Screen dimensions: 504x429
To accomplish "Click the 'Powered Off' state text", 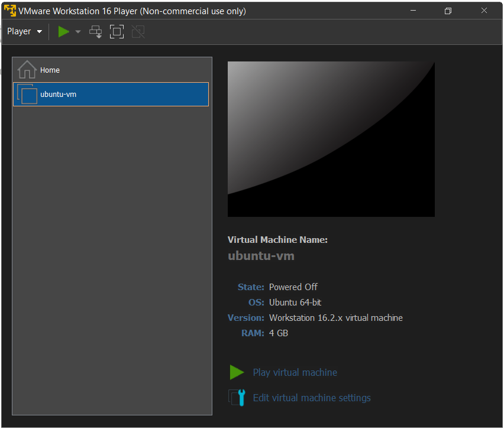I will tap(293, 287).
